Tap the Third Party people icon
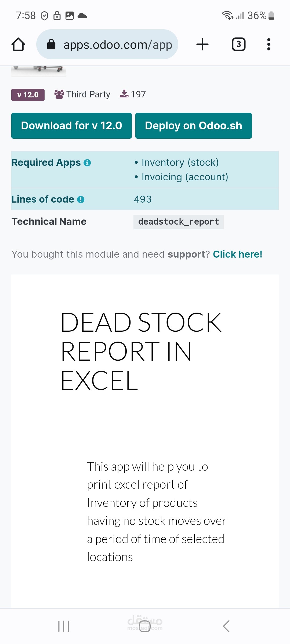290x644 pixels. coord(60,94)
